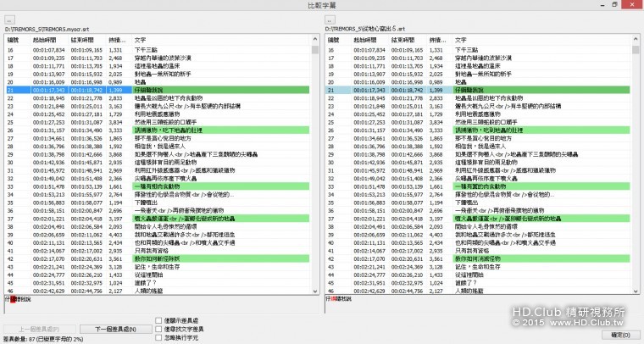Select green difference row 33 in right list

coord(479,186)
